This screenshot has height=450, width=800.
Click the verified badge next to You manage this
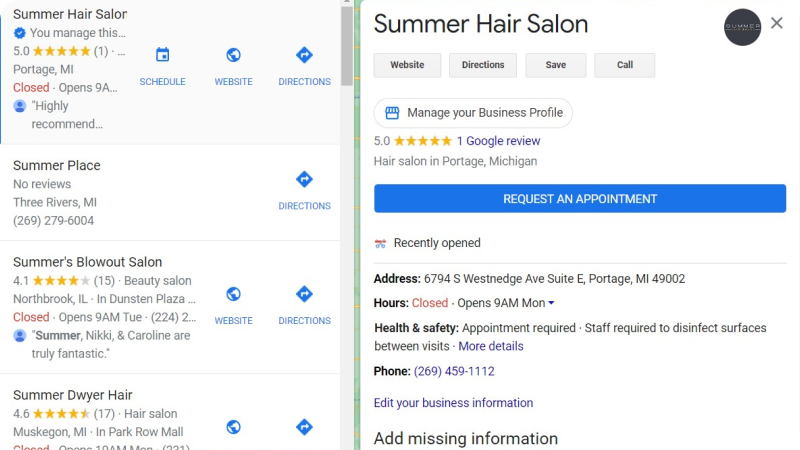click(x=19, y=33)
